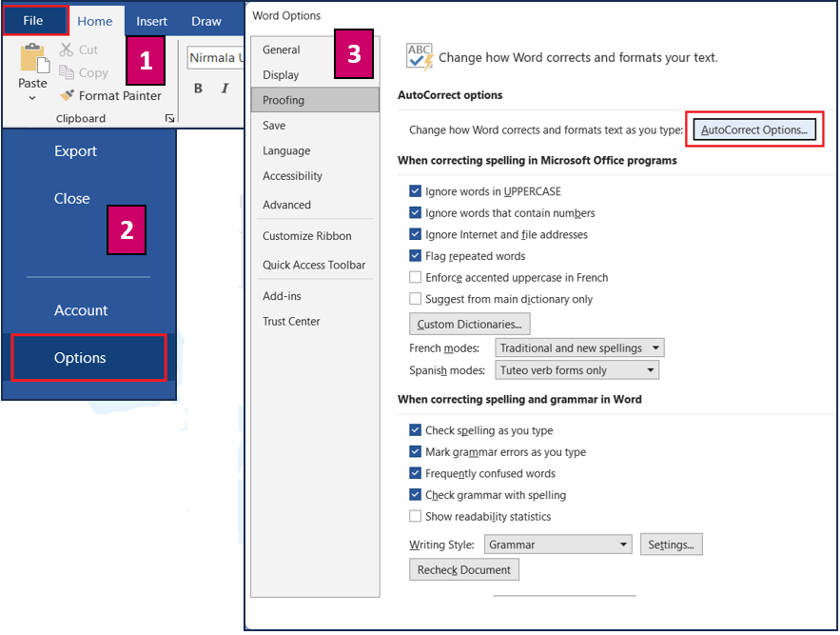Enable Enforce accented uppercase in French

click(x=415, y=277)
